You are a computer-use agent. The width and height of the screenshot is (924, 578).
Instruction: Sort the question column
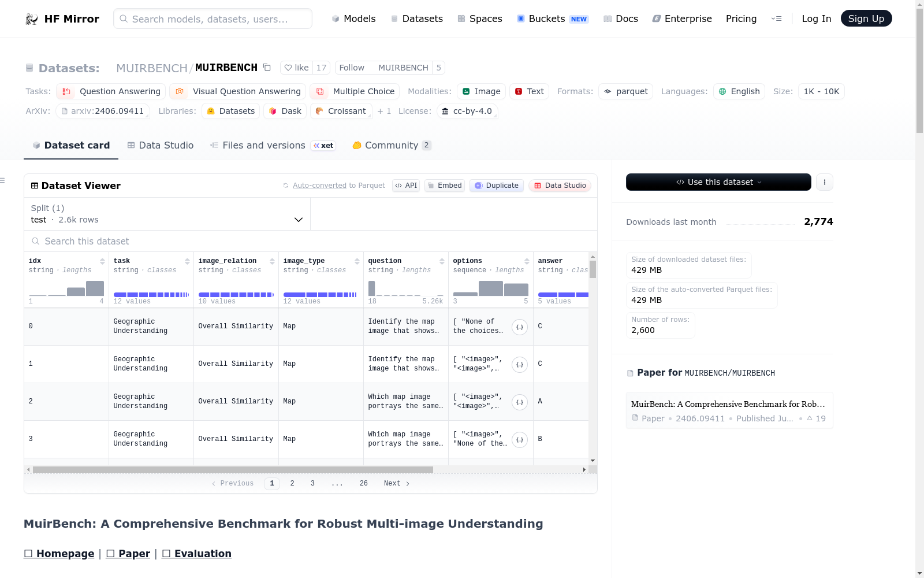tap(442, 261)
